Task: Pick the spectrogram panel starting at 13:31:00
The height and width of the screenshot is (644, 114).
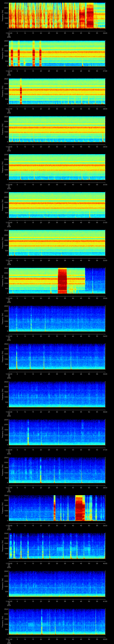Action: pos(57,243)
